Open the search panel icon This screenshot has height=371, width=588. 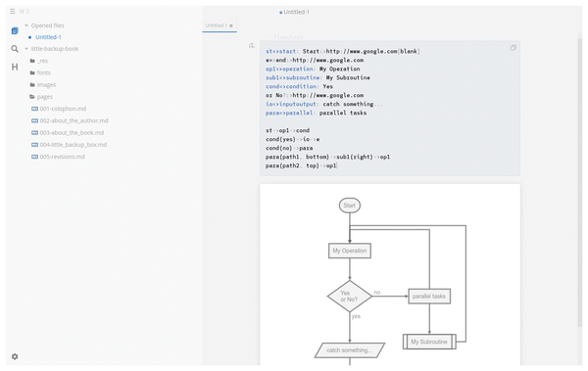click(x=15, y=49)
